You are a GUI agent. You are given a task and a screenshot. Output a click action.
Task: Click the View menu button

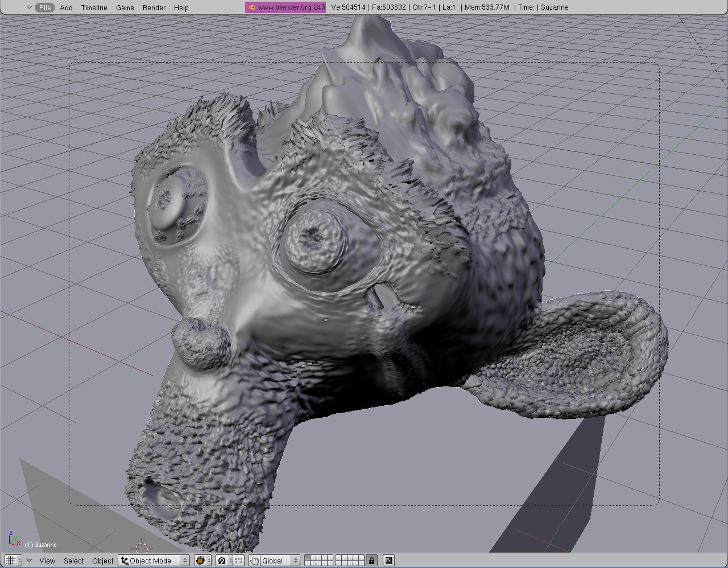[x=47, y=561]
